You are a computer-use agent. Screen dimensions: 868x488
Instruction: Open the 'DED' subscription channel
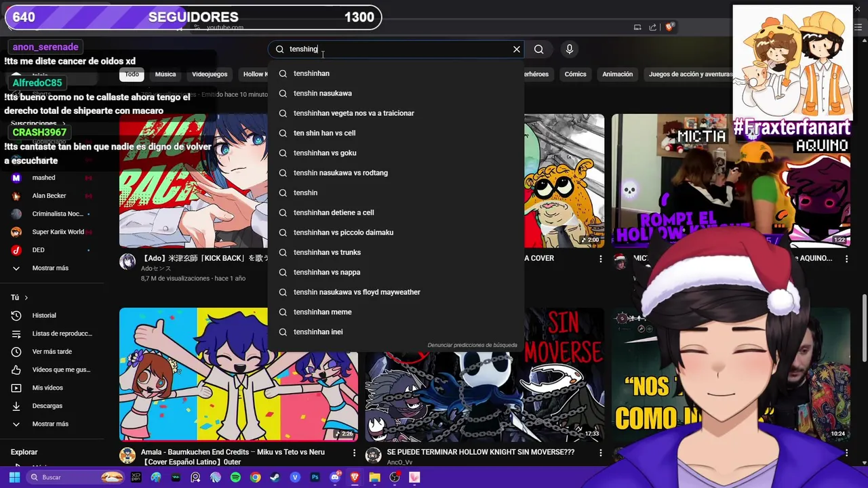[x=52, y=250]
